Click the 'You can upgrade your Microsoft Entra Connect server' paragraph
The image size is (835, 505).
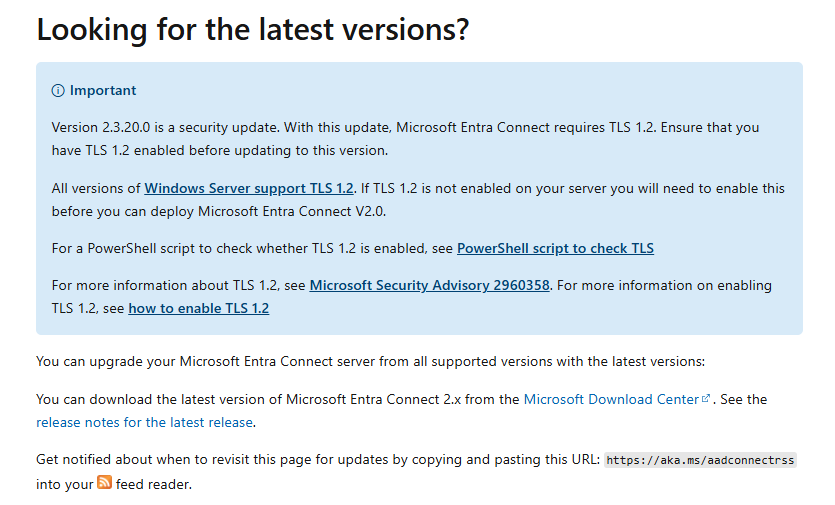click(x=371, y=362)
